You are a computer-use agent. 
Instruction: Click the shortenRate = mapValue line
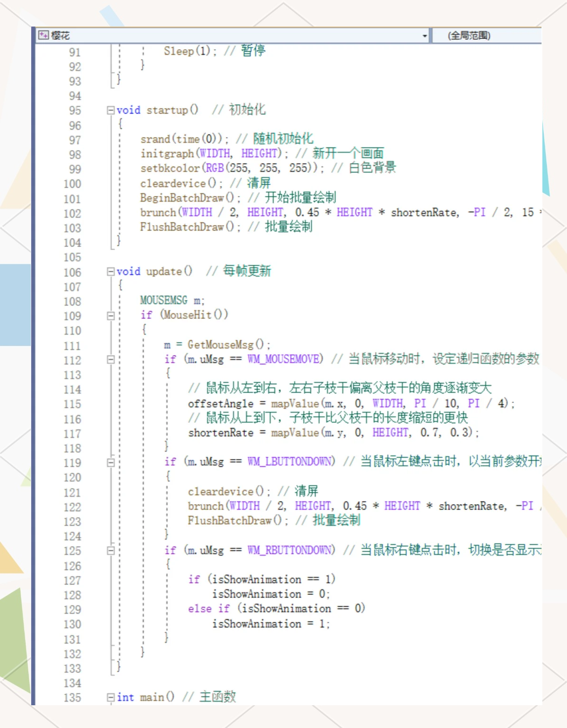click(x=333, y=433)
